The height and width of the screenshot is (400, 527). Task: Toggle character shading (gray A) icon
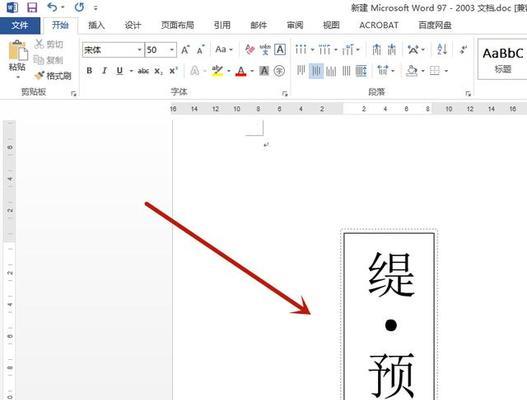click(x=264, y=71)
